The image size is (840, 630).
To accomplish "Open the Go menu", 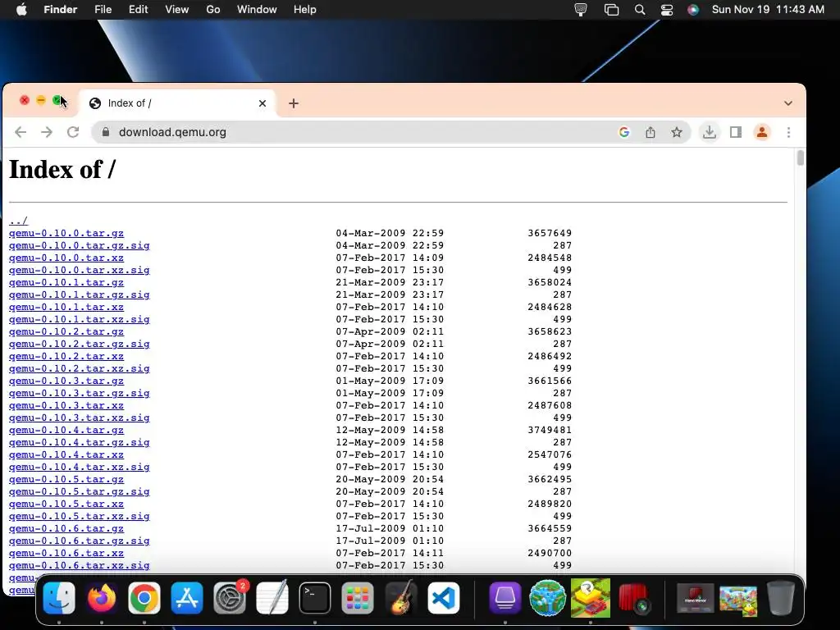I will click(213, 10).
